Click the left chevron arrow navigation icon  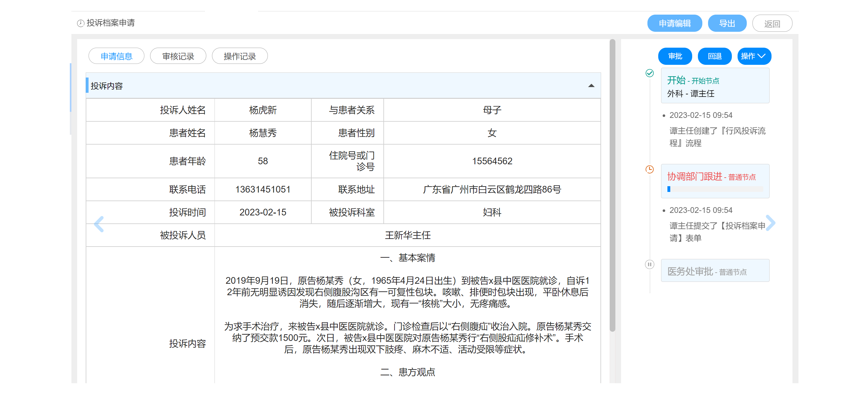coord(99,224)
